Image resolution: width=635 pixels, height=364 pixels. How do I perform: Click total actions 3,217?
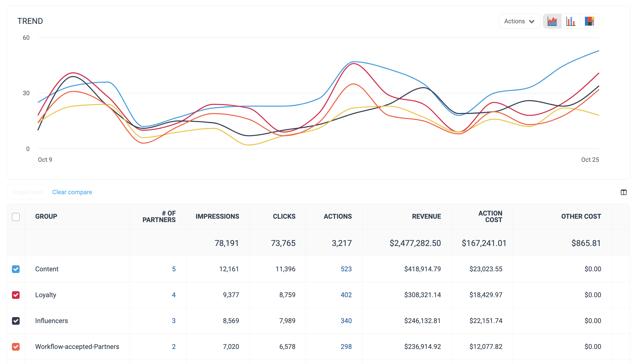[342, 243]
